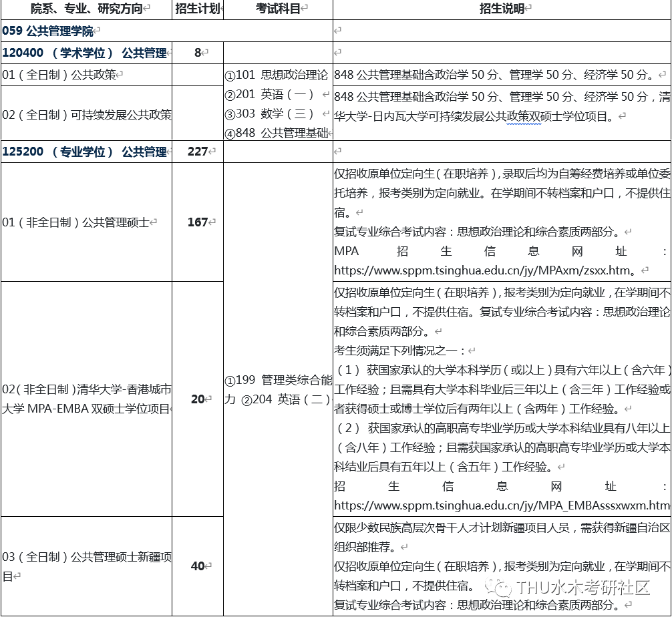
Task: Click the ①199 管理类综合能力 exam subject text
Action: click(x=277, y=380)
